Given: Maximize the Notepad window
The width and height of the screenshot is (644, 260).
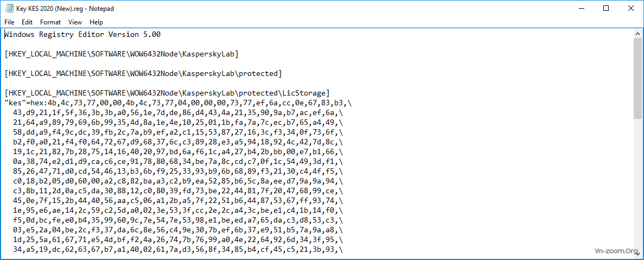Looking at the screenshot, I should [x=606, y=8].
